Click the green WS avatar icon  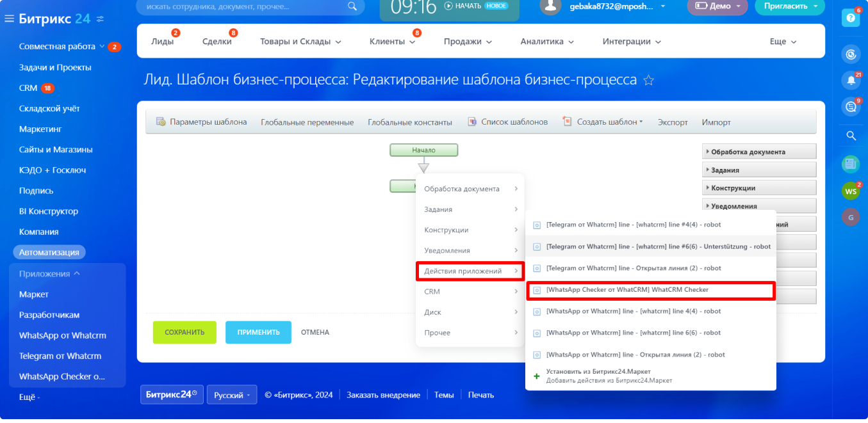point(851,191)
